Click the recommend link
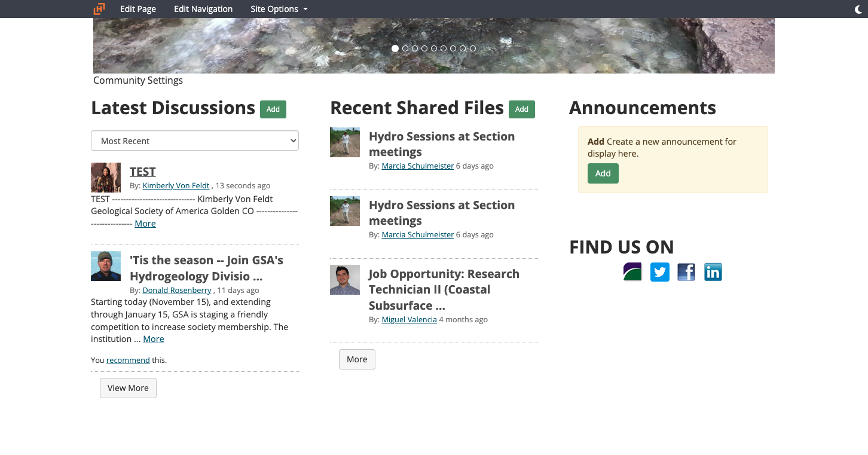Screen dimensions: 868x455 pos(128,360)
